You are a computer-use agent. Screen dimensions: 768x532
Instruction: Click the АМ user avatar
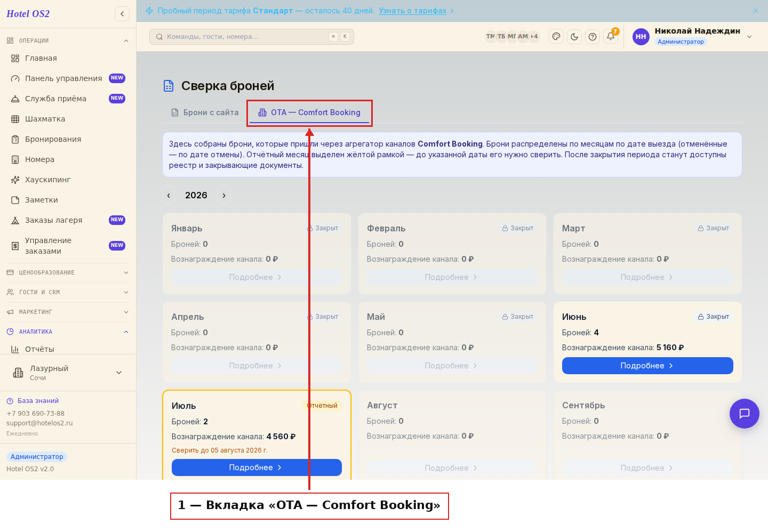pos(523,36)
